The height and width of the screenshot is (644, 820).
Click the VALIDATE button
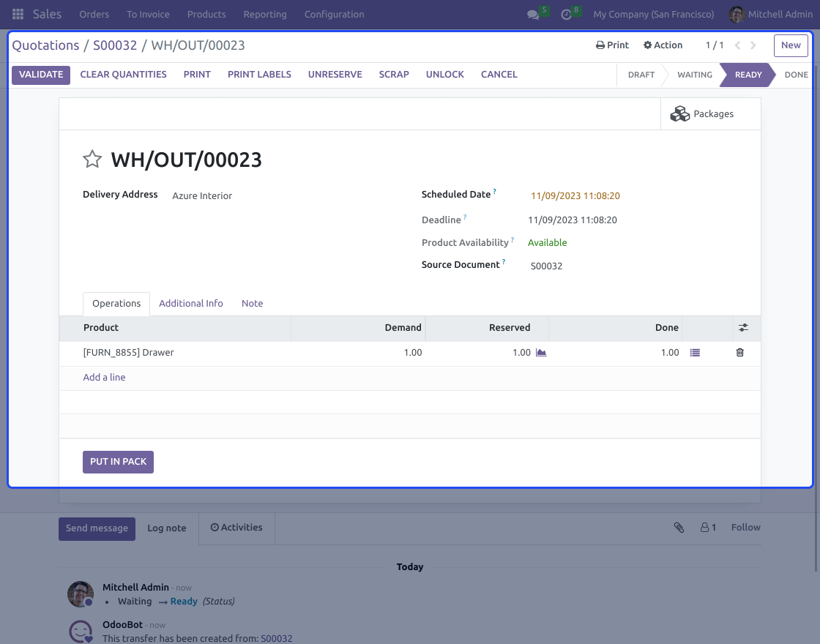pyautogui.click(x=41, y=74)
